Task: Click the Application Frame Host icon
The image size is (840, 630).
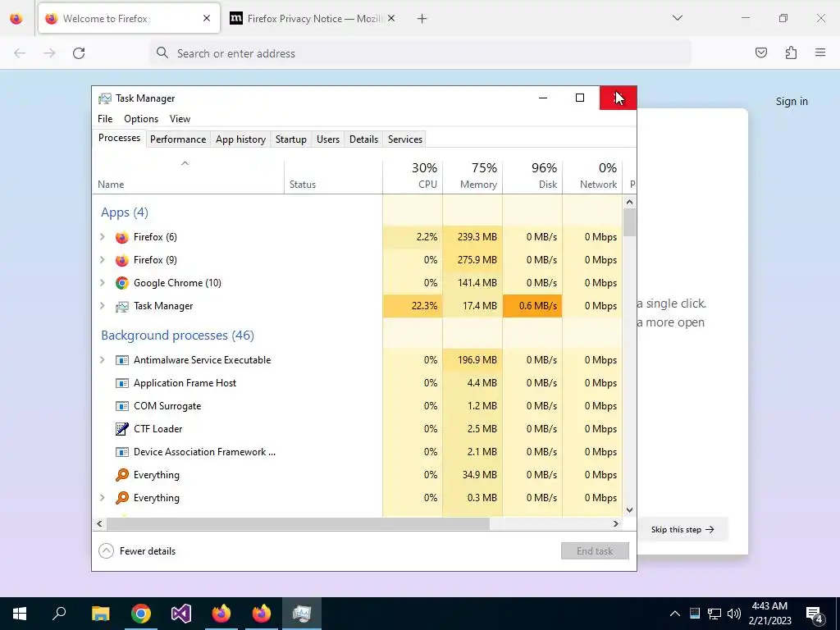Action: (x=122, y=383)
